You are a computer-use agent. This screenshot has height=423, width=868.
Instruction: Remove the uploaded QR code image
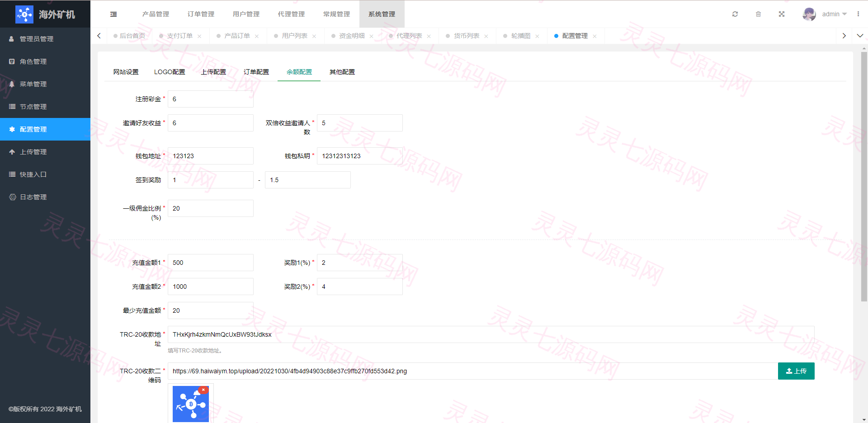coord(203,390)
